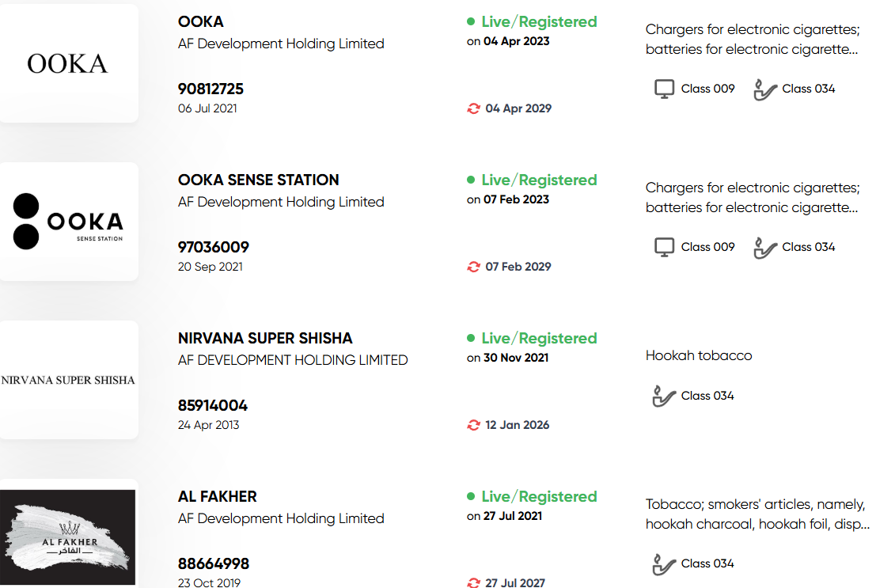
Task: Click green status dot for OOKA Live/Registered
Action: point(471,21)
